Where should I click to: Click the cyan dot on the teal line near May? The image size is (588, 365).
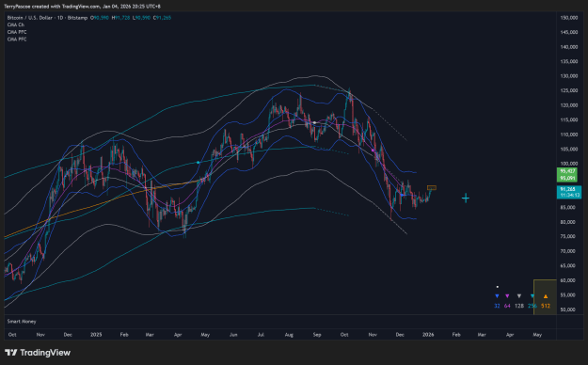pyautogui.click(x=198, y=163)
